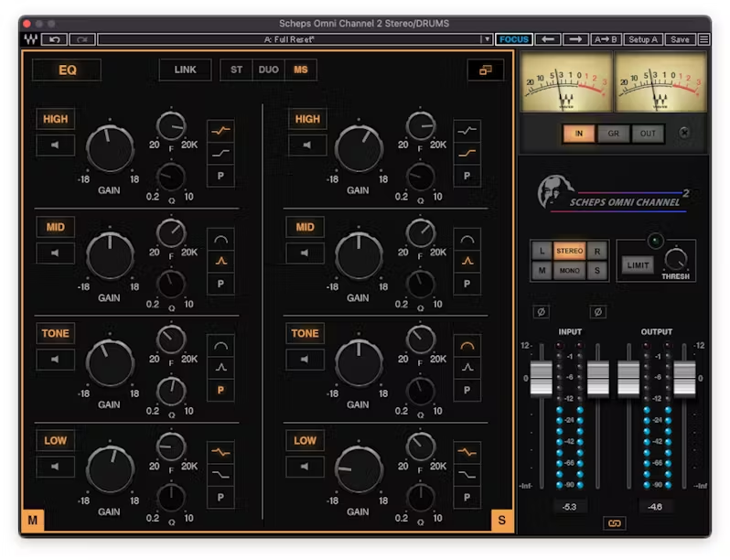This screenshot has width=730, height=560.
Task: Open the hamburger menu in top toolbar
Action: [x=703, y=39]
